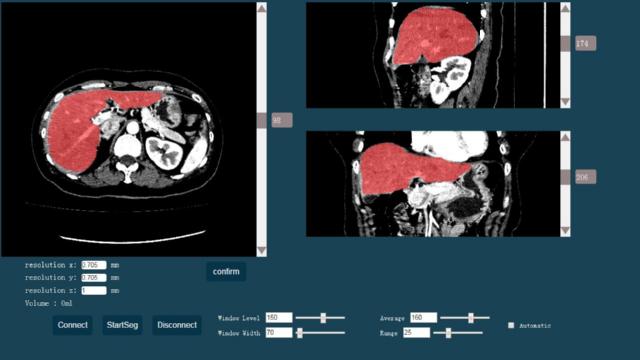640x360 pixels.
Task: Click the Range slider handle
Action: [448, 333]
